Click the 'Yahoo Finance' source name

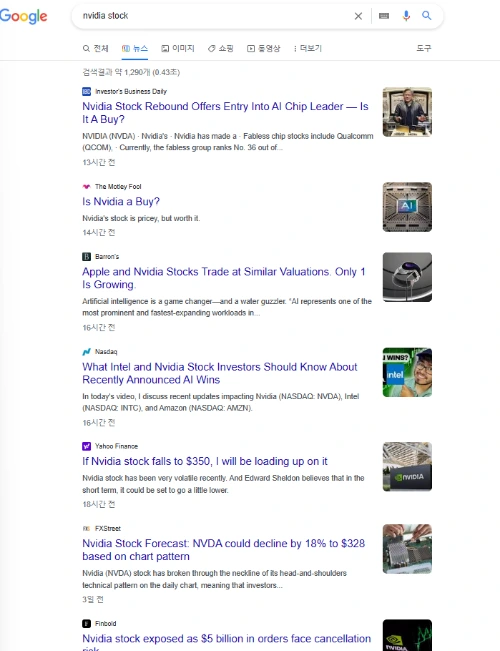point(116,446)
